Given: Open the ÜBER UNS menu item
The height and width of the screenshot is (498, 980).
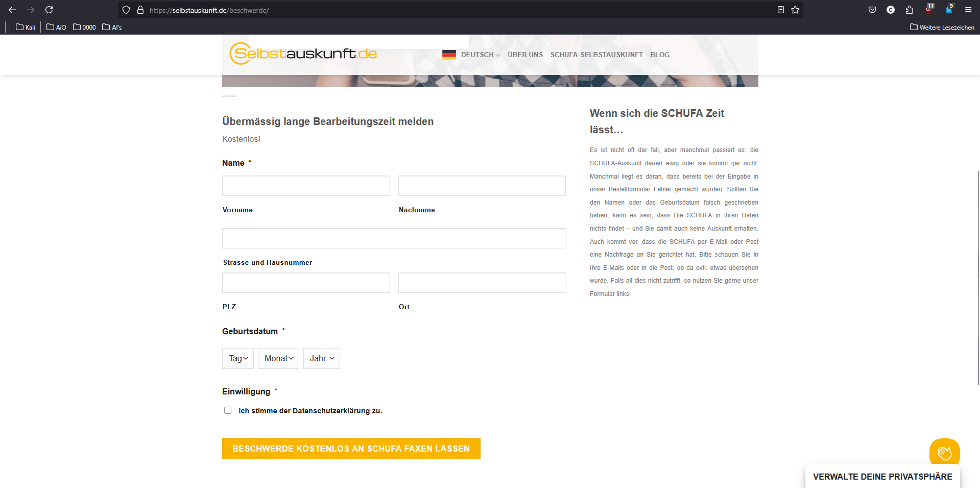Looking at the screenshot, I should [525, 55].
